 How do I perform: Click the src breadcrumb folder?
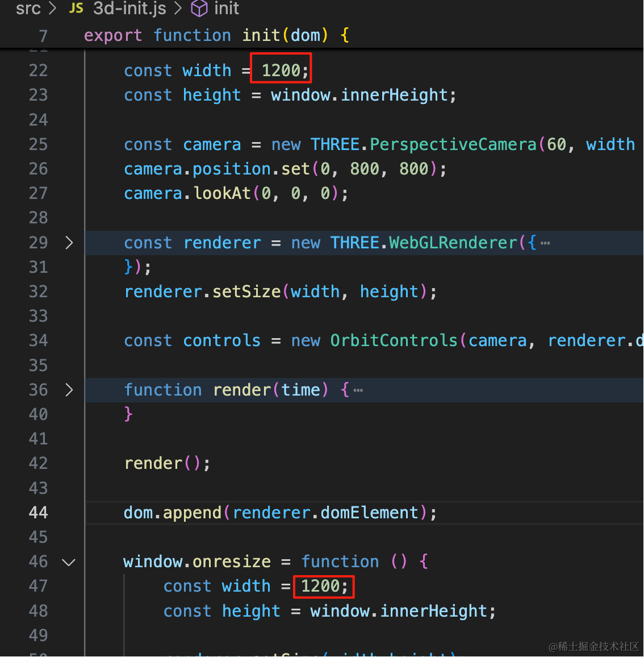click(x=28, y=9)
